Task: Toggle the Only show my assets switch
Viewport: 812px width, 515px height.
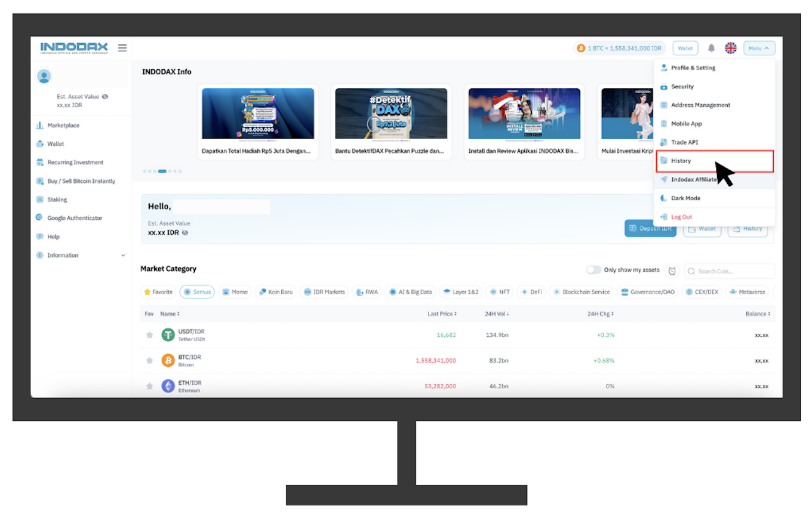Action: pos(593,270)
